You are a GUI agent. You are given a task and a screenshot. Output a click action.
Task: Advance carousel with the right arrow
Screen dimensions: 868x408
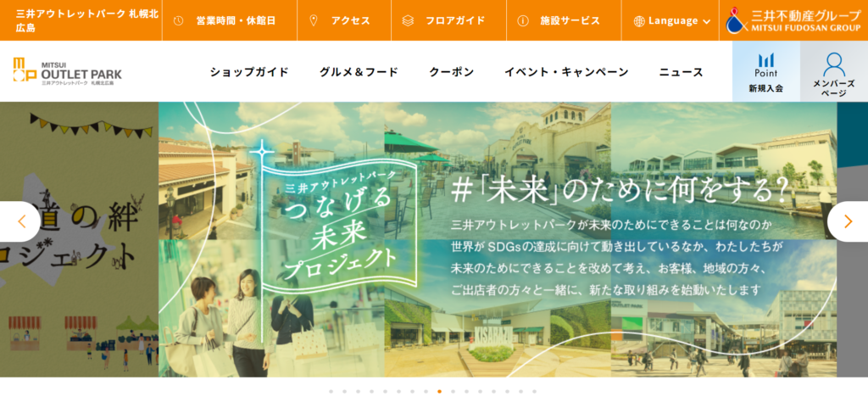click(848, 221)
